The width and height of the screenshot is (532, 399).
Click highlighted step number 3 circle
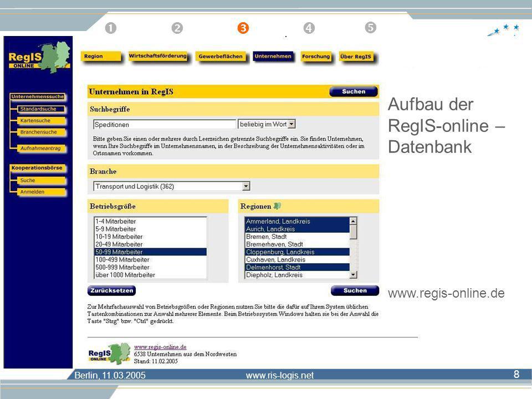(243, 28)
